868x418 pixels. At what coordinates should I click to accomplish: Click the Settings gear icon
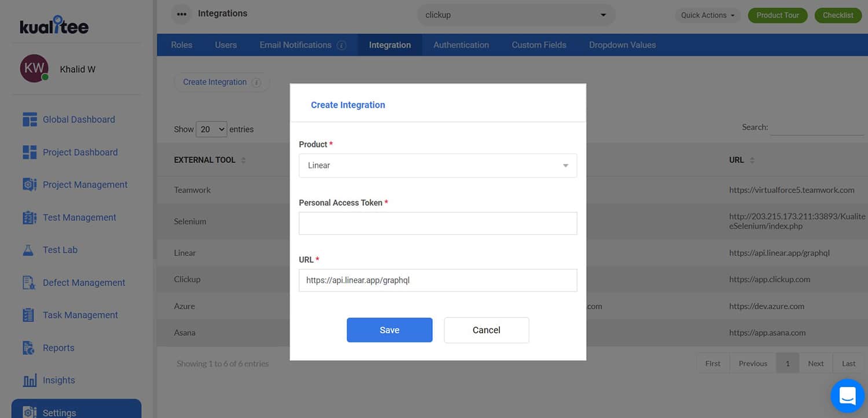click(x=30, y=412)
